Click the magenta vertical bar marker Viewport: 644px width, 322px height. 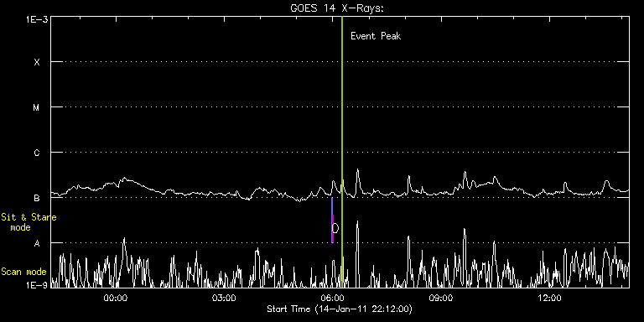pos(333,228)
